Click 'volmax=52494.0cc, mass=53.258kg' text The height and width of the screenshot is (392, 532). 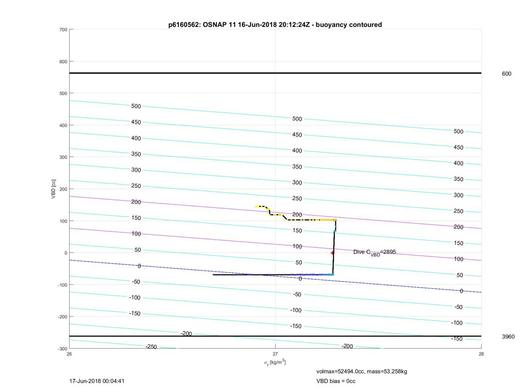[362, 371]
